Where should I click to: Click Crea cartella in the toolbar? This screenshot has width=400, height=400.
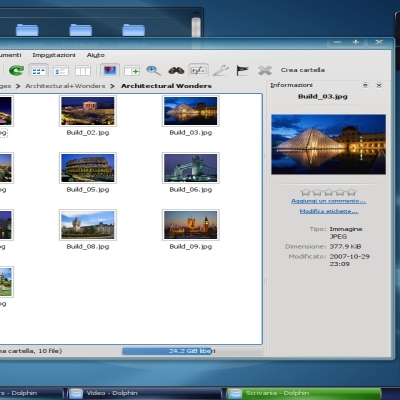303,70
